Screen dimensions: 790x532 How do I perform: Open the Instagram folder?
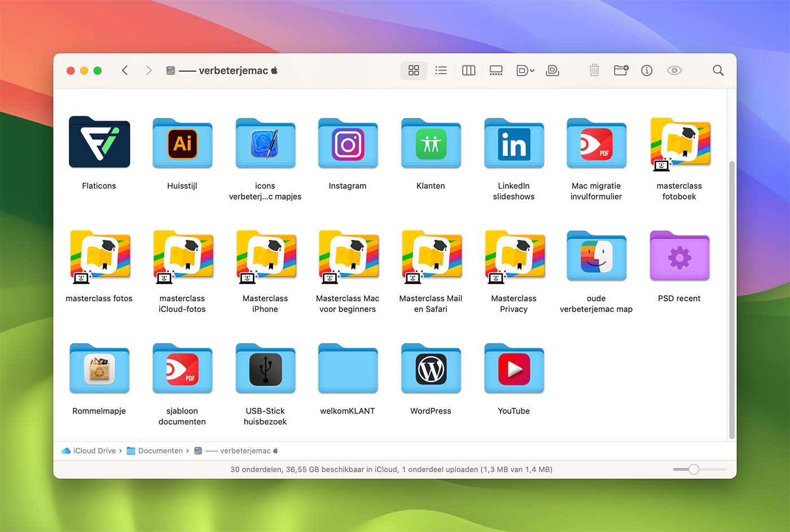pos(348,144)
